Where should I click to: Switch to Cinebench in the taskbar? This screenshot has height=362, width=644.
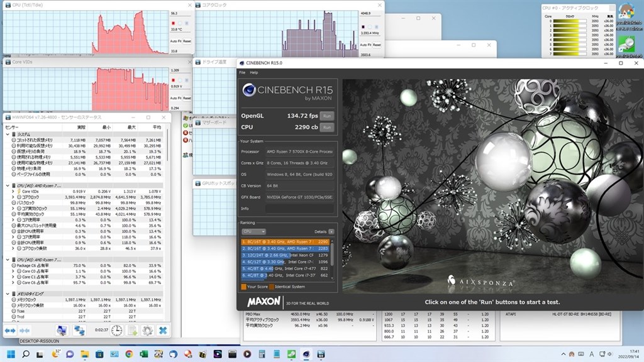click(306, 354)
